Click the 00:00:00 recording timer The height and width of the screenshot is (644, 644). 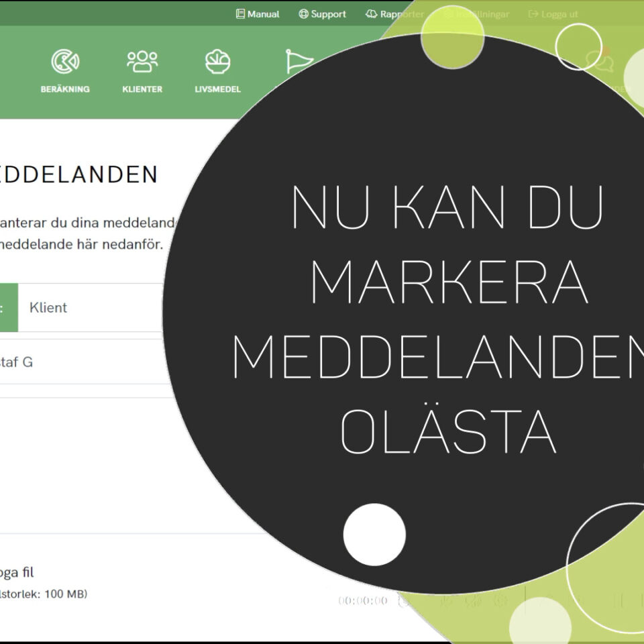click(x=362, y=601)
